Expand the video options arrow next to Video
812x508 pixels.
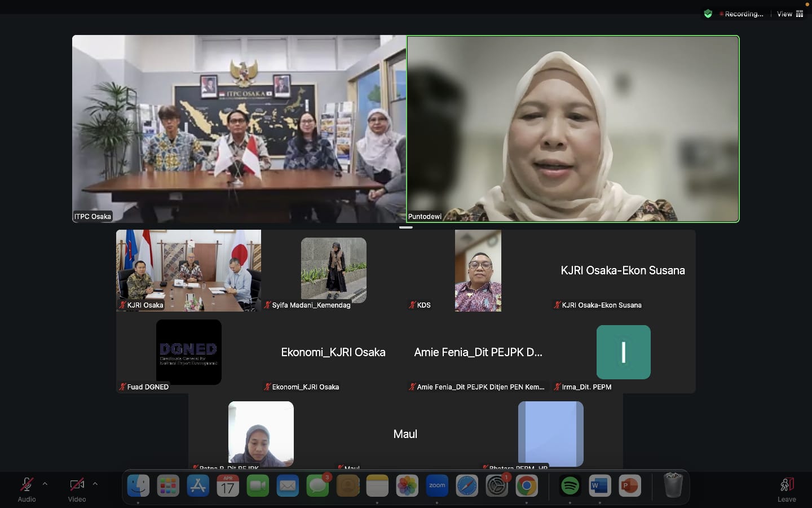click(95, 484)
